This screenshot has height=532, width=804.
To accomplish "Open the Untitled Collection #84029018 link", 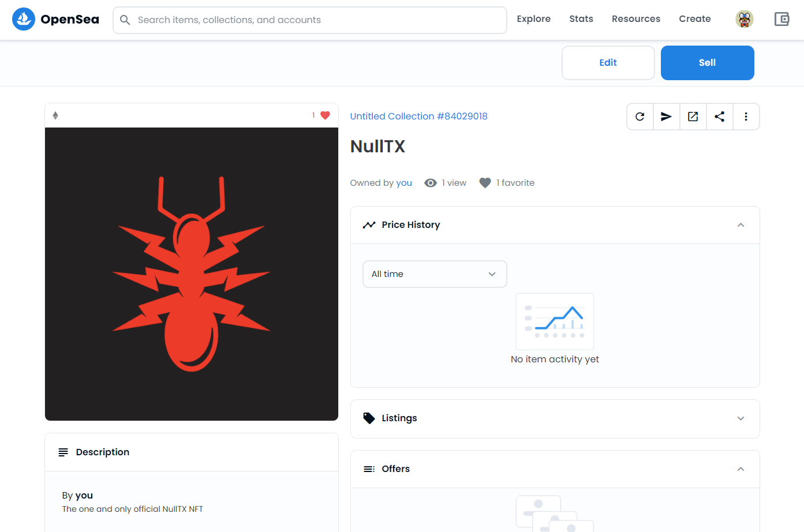I will 418,116.
